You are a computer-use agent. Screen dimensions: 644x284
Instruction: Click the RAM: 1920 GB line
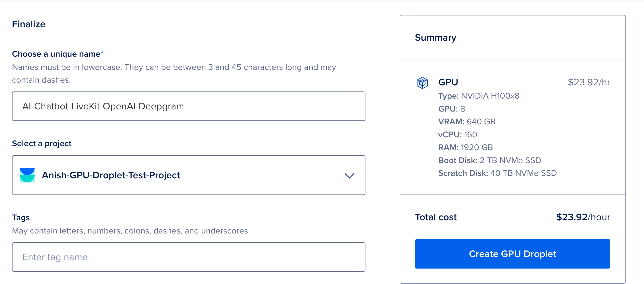pos(466,147)
